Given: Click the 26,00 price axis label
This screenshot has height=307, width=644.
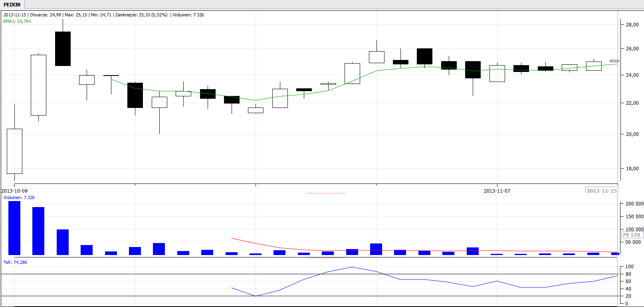Looking at the screenshot, I should (632, 49).
